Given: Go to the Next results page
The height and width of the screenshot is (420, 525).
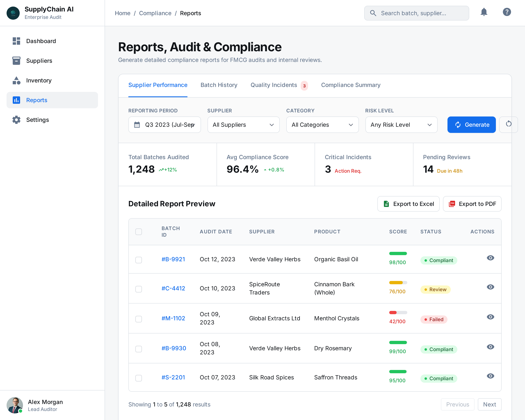Looking at the screenshot, I should click(x=490, y=404).
